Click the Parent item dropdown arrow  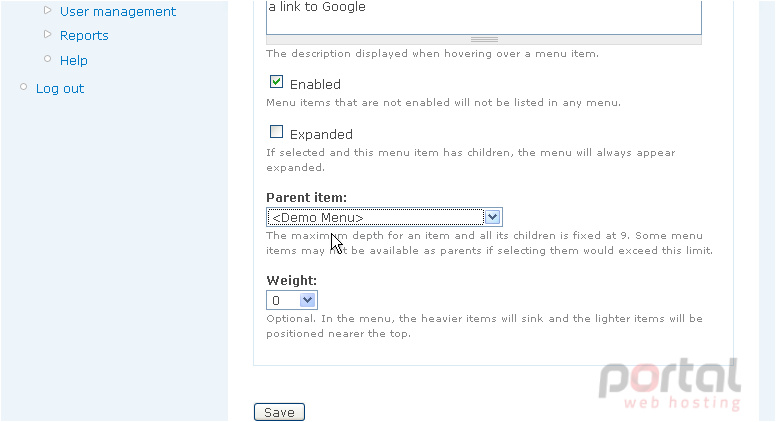[x=492, y=217]
